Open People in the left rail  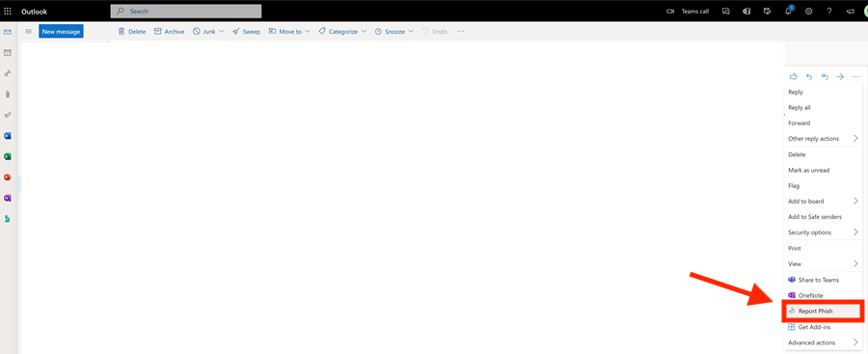coord(8,73)
